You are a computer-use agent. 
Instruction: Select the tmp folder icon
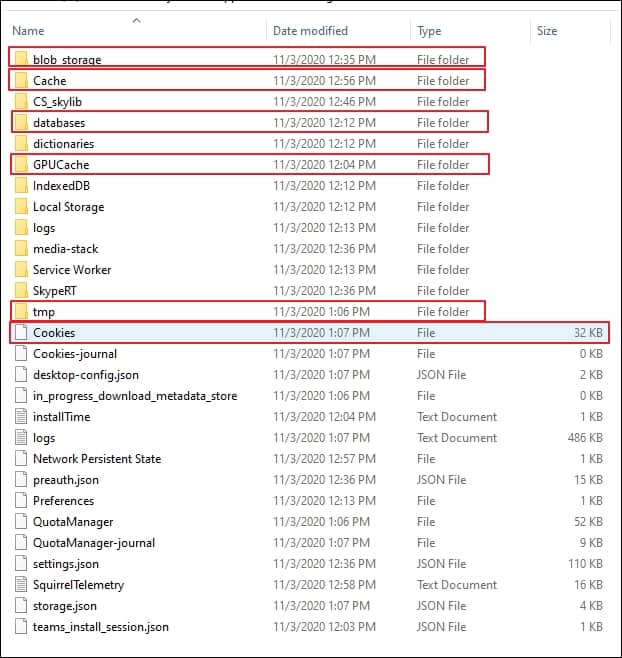coord(20,312)
